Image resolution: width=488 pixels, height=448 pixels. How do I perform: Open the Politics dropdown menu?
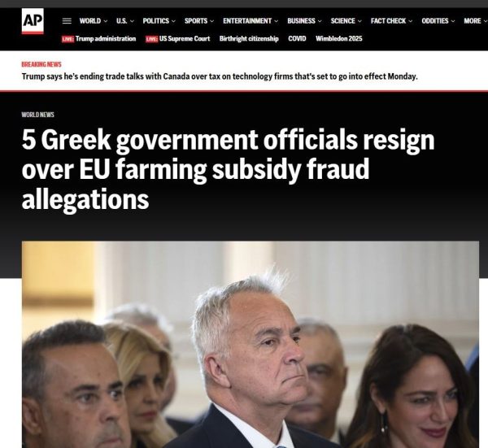pos(159,21)
